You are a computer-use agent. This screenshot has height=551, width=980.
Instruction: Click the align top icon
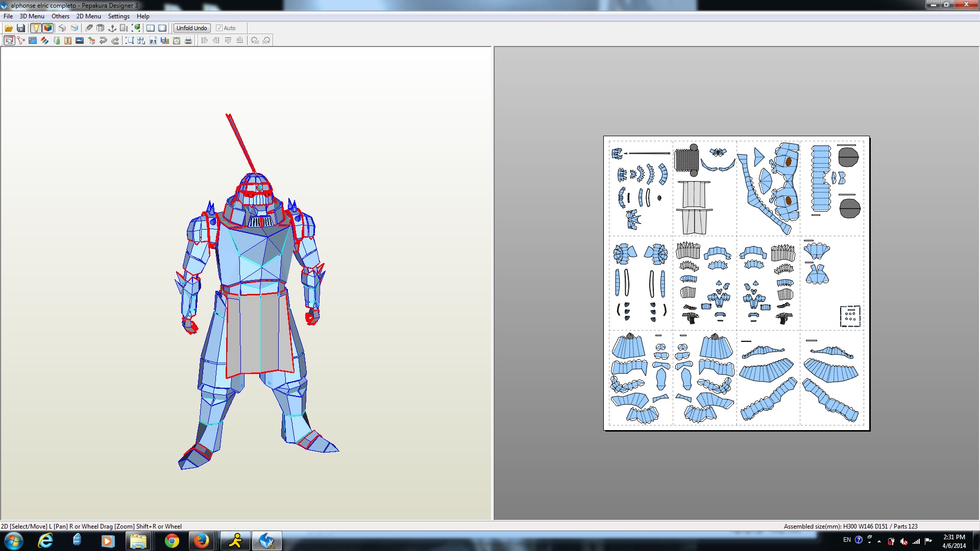tap(228, 40)
